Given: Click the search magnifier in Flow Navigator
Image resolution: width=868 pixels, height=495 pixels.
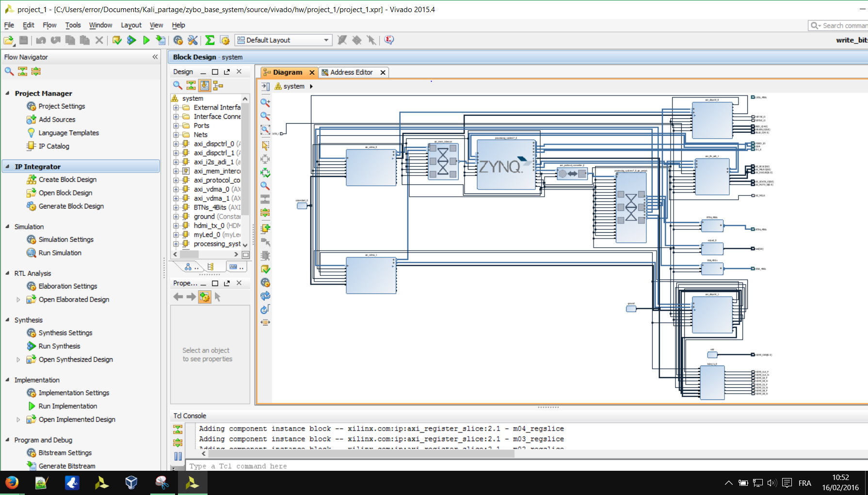Looking at the screenshot, I should tap(9, 71).
